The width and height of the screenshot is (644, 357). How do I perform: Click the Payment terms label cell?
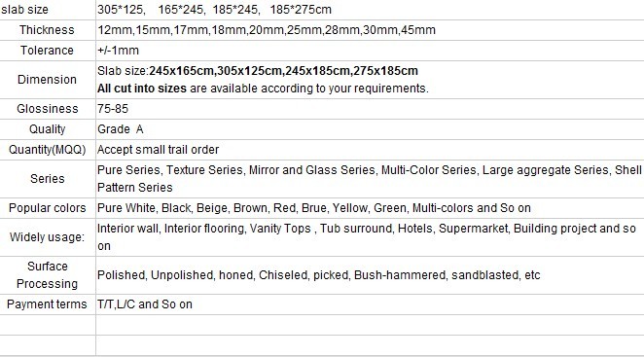coord(48,304)
